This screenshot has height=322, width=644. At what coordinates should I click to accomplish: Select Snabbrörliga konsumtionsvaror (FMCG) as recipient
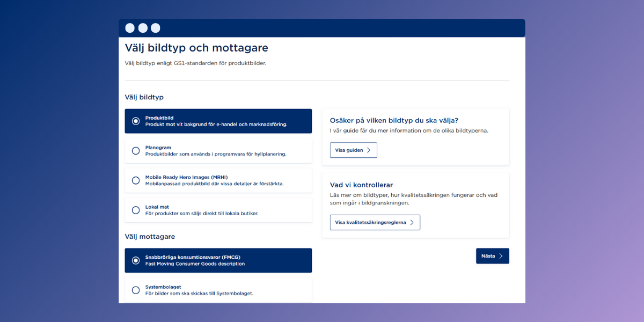coord(136,260)
